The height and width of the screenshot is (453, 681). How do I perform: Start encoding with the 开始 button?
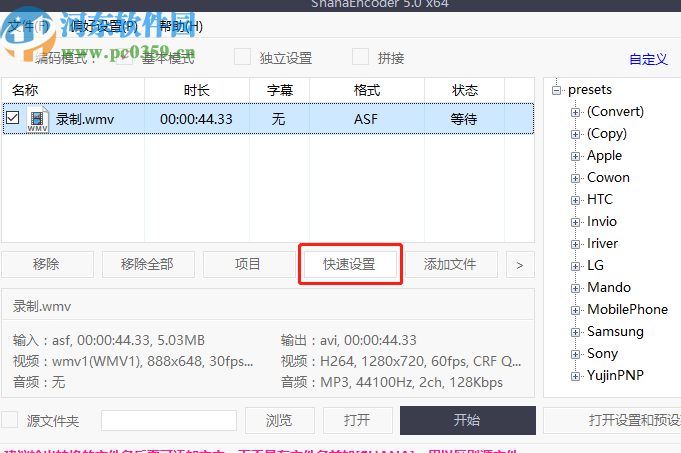pos(468,420)
